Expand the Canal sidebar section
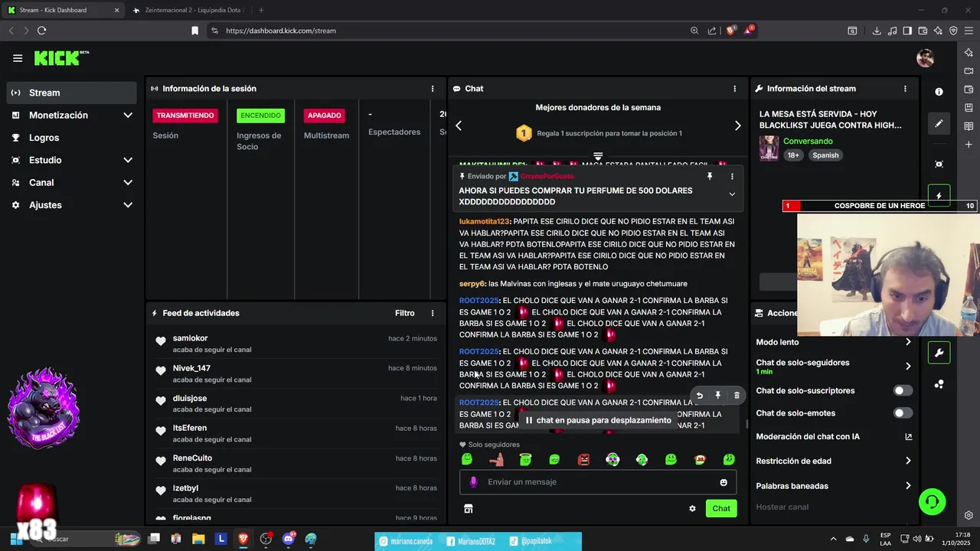The image size is (980, 551). pos(127,182)
